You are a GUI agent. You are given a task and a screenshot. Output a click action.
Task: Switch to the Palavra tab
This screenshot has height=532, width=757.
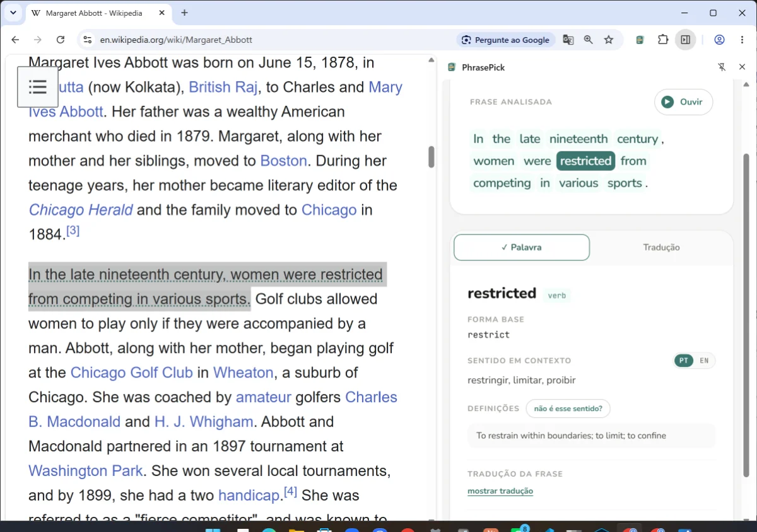pyautogui.click(x=522, y=248)
